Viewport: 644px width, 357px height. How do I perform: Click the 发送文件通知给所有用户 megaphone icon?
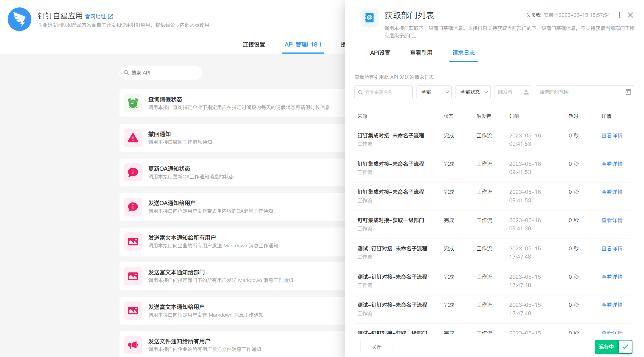pyautogui.click(x=133, y=345)
